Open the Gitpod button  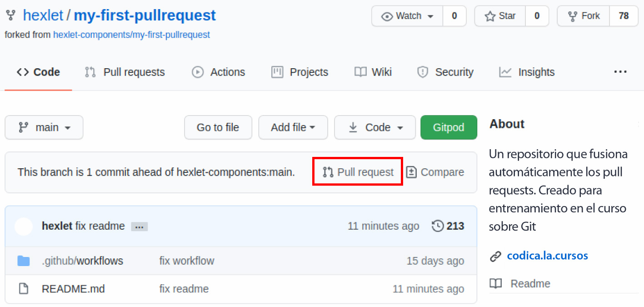click(x=449, y=127)
